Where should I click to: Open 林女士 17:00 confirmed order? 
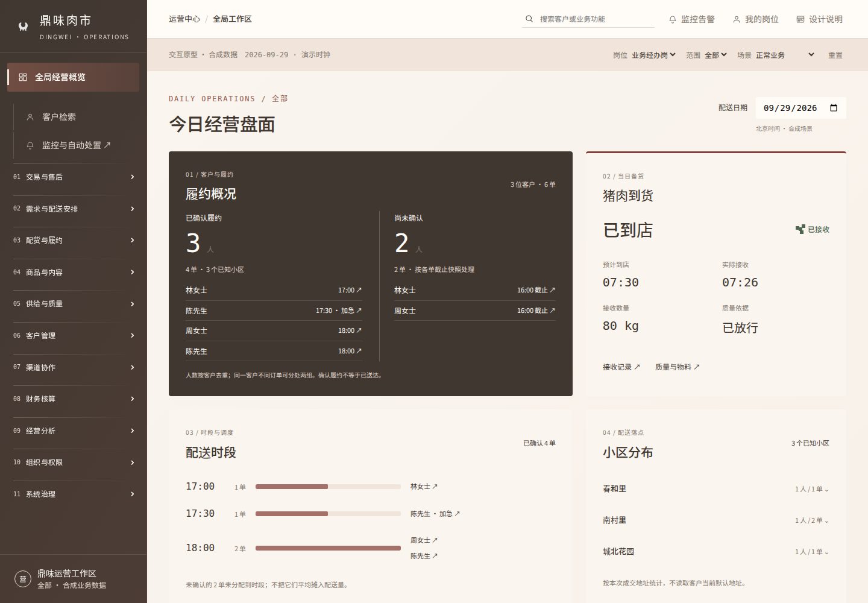click(x=274, y=290)
